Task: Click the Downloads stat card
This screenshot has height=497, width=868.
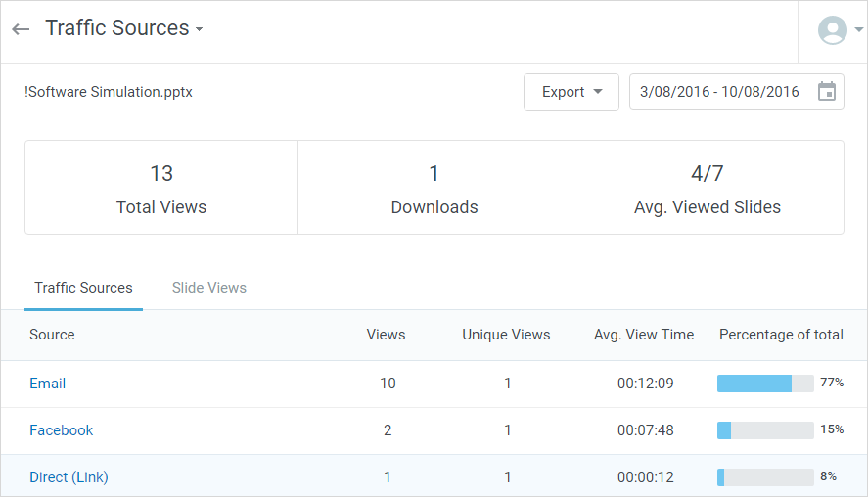Action: (x=434, y=188)
